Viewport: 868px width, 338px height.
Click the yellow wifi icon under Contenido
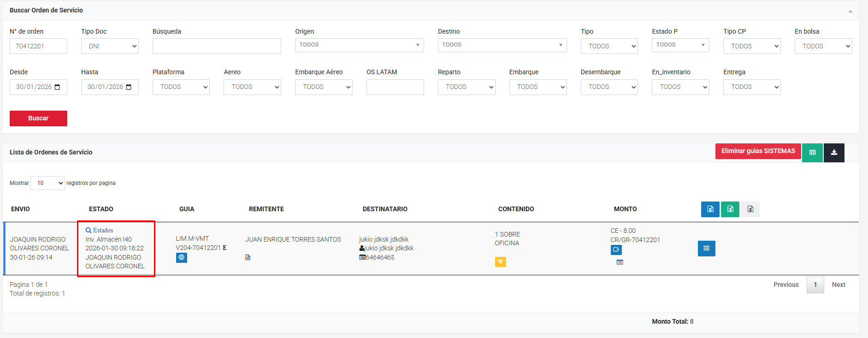point(500,262)
